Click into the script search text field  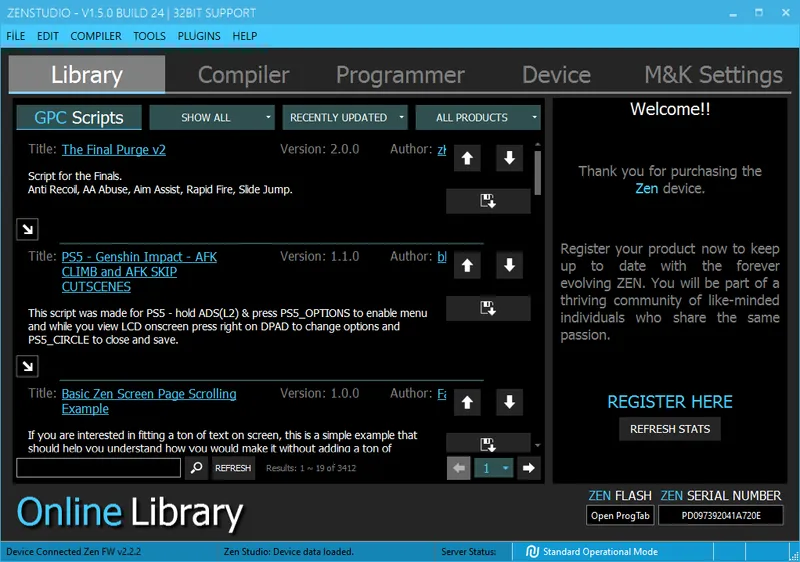pos(98,467)
